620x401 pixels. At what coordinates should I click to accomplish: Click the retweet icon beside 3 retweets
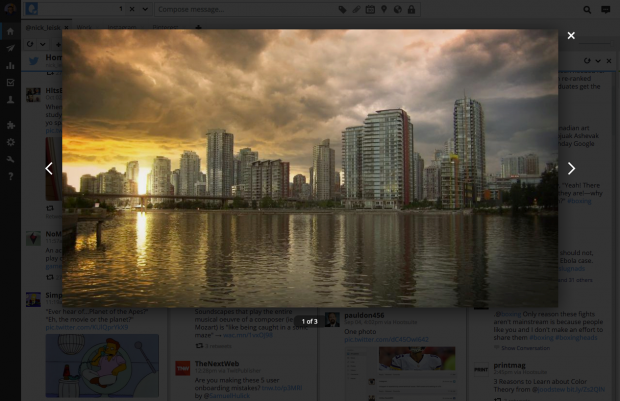coord(199,346)
